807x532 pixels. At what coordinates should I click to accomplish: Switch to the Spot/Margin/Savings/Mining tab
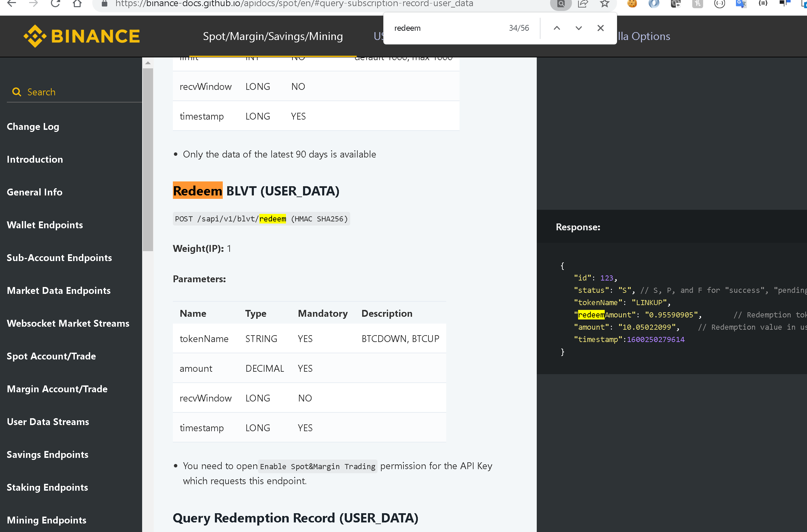pyautogui.click(x=273, y=36)
